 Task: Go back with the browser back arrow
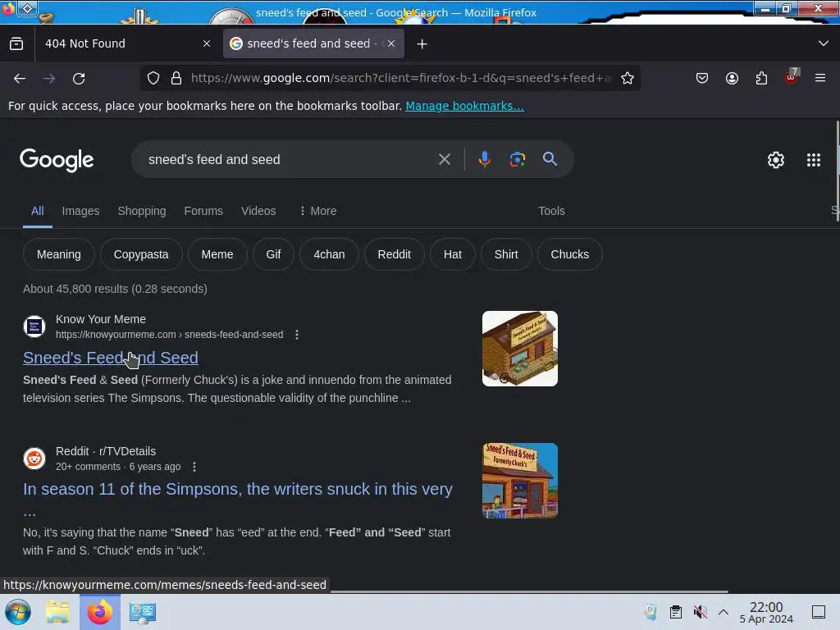tap(20, 79)
